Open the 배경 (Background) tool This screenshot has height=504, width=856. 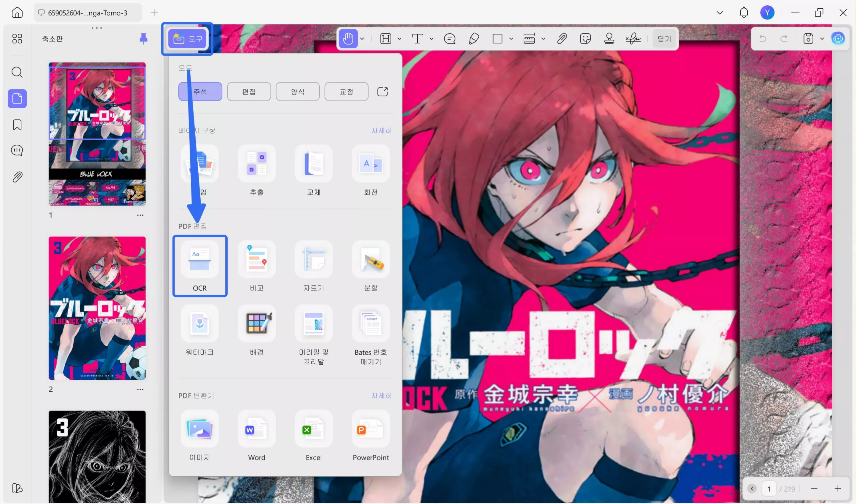256,331
